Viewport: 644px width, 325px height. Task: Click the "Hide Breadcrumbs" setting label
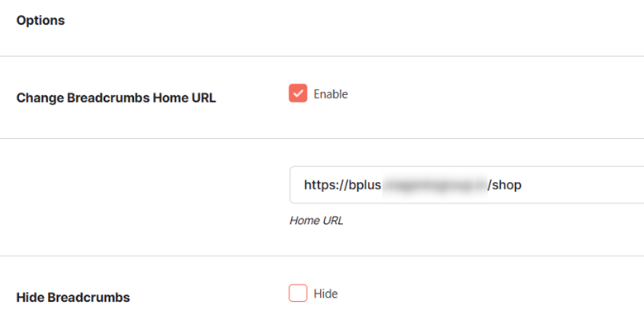point(73,298)
